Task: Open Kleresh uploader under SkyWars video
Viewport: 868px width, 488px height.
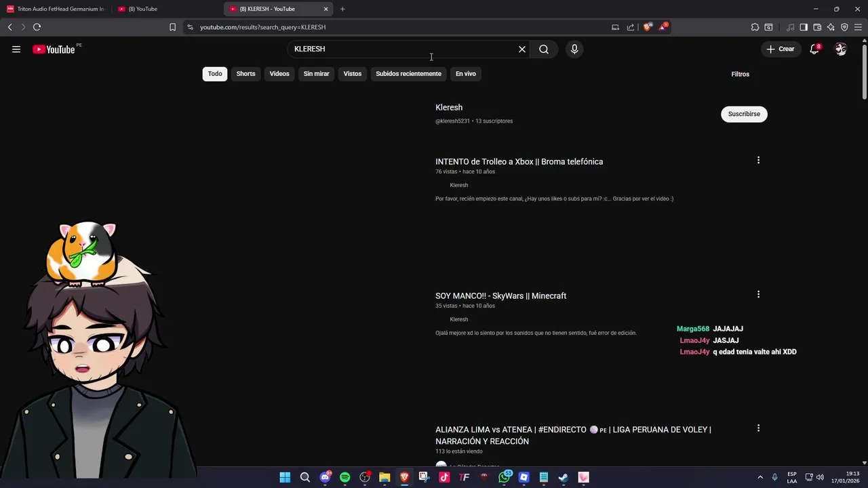Action: 459,319
